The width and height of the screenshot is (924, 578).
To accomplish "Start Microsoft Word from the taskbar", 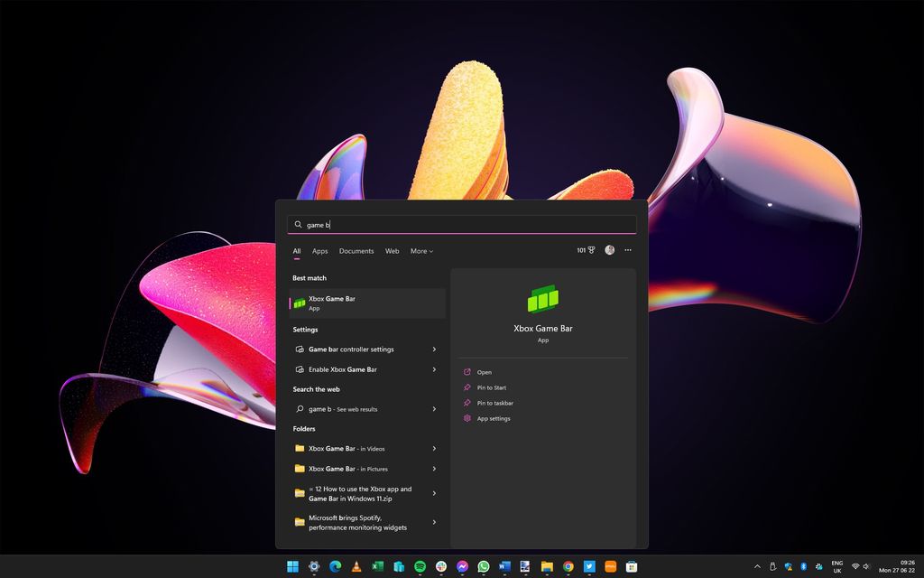I will point(503,567).
